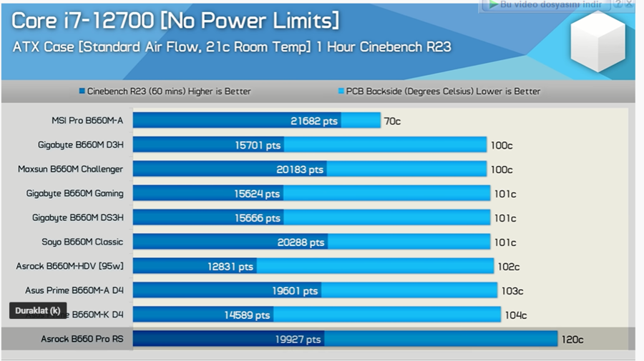Click the '70c' temperature value
The height and width of the screenshot is (361, 644).
coord(392,121)
